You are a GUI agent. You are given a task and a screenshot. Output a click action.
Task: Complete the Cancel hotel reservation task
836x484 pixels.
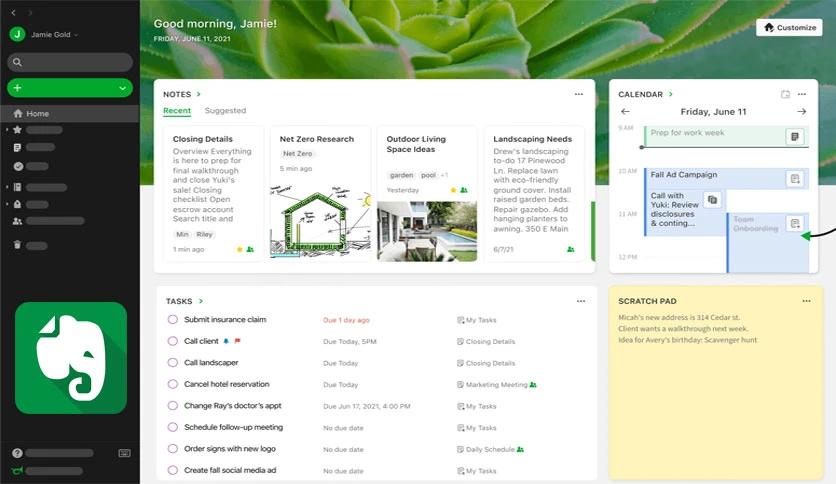pos(173,384)
